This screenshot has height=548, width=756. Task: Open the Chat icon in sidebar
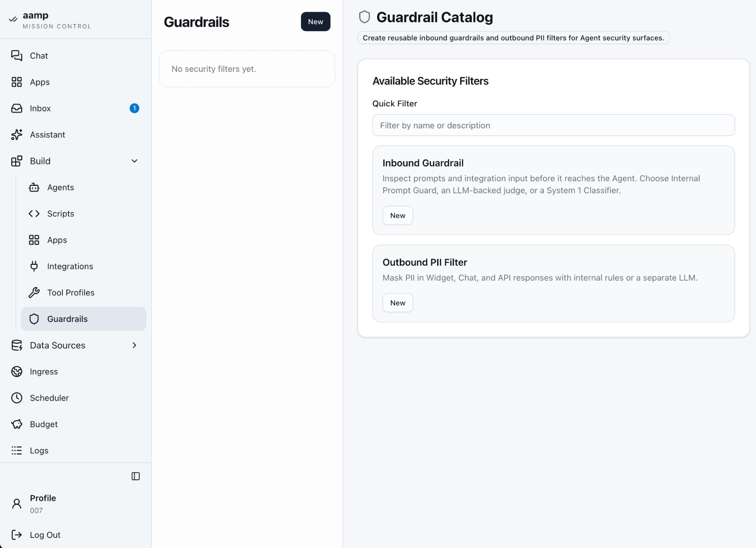pyautogui.click(x=17, y=56)
